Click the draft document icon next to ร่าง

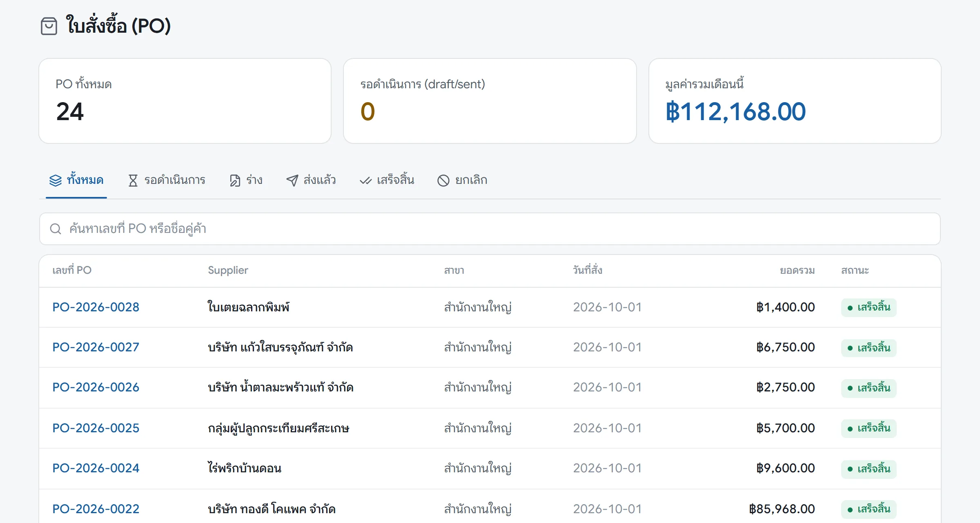(235, 180)
